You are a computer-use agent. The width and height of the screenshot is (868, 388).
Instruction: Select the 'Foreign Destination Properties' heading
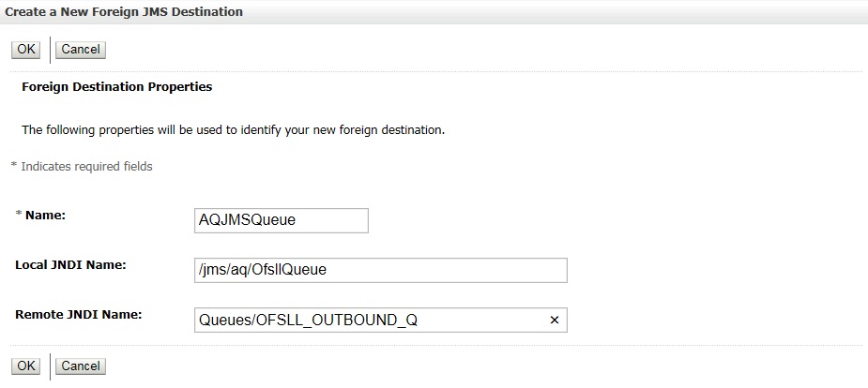pyautogui.click(x=116, y=87)
